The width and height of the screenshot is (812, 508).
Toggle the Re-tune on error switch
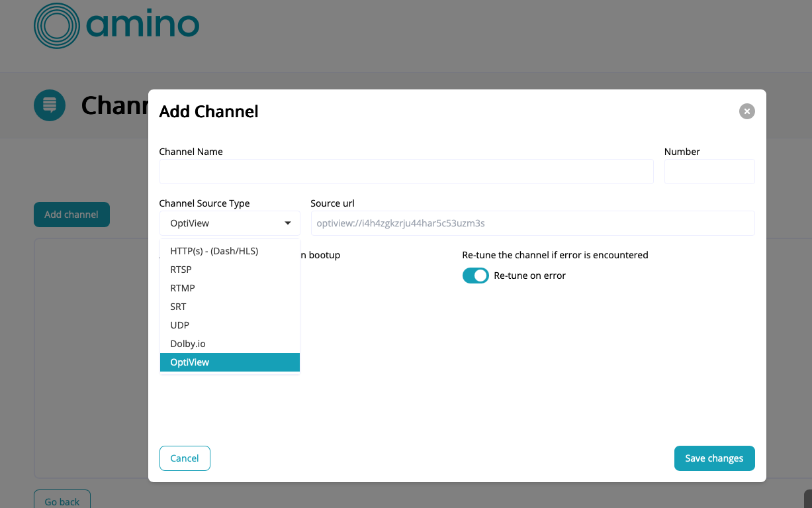pyautogui.click(x=475, y=276)
